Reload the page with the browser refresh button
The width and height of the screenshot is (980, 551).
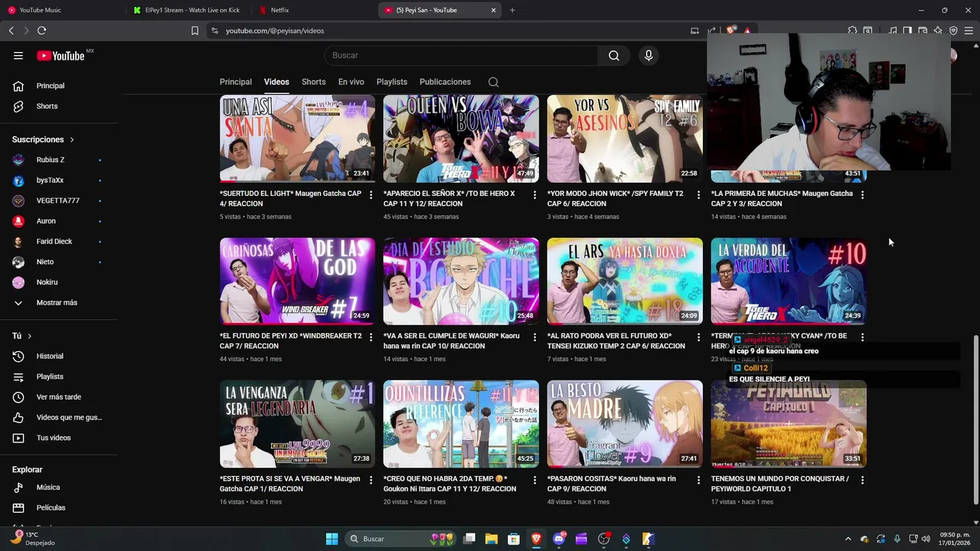pyautogui.click(x=41, y=31)
